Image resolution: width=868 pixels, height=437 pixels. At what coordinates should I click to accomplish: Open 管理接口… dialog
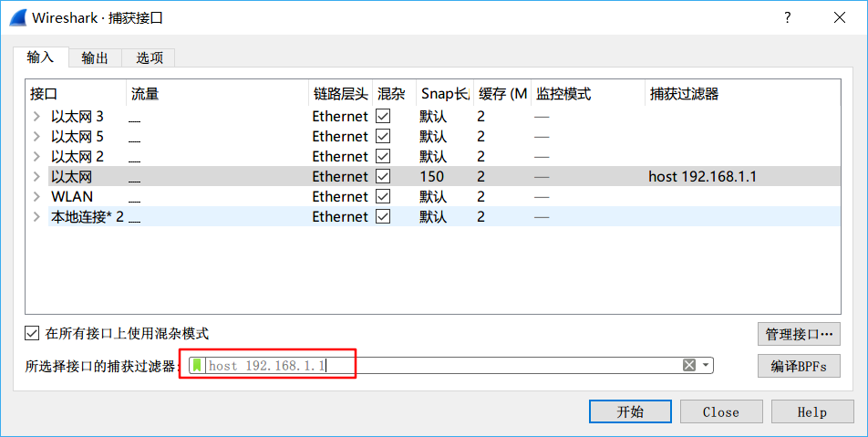tap(799, 334)
